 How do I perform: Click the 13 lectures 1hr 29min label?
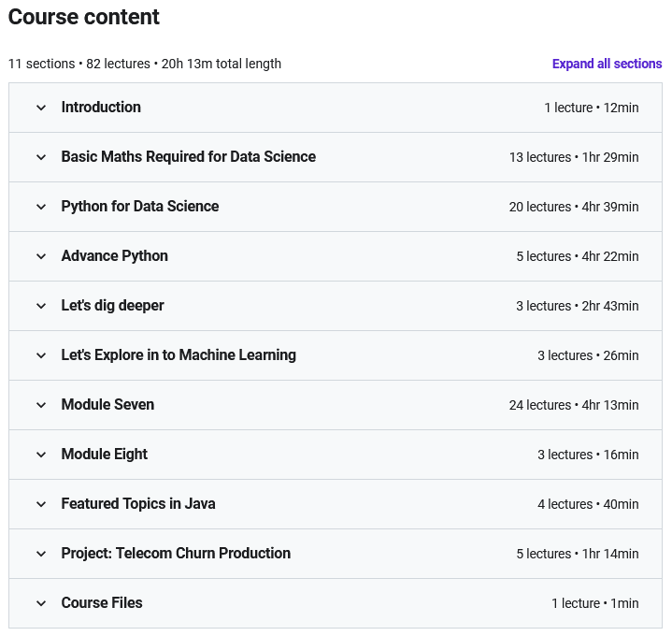tap(574, 157)
